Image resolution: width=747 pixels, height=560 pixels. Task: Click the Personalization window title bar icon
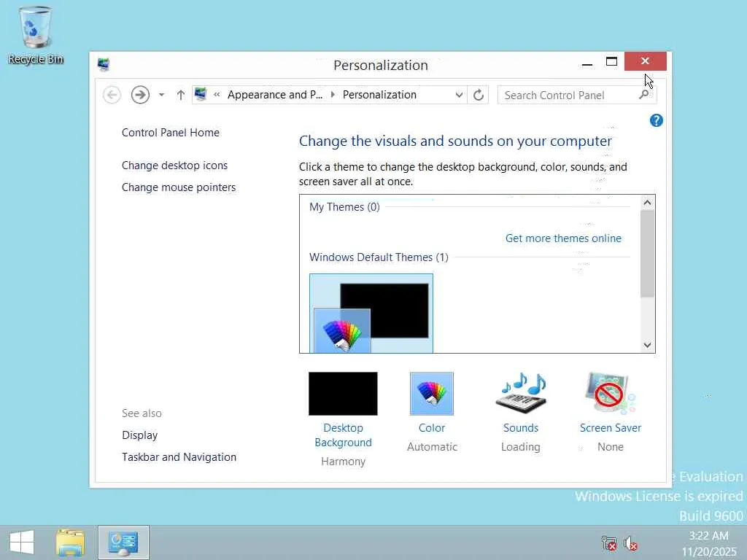pyautogui.click(x=104, y=64)
